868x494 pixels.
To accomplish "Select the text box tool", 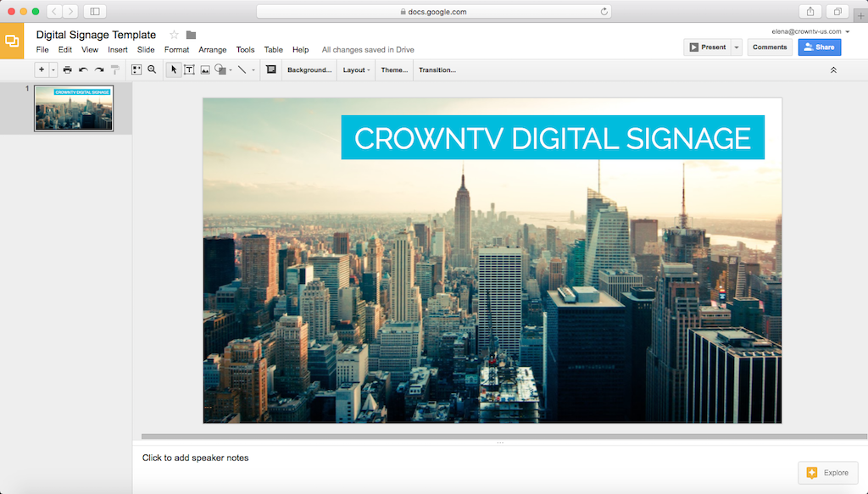I will pos(189,69).
